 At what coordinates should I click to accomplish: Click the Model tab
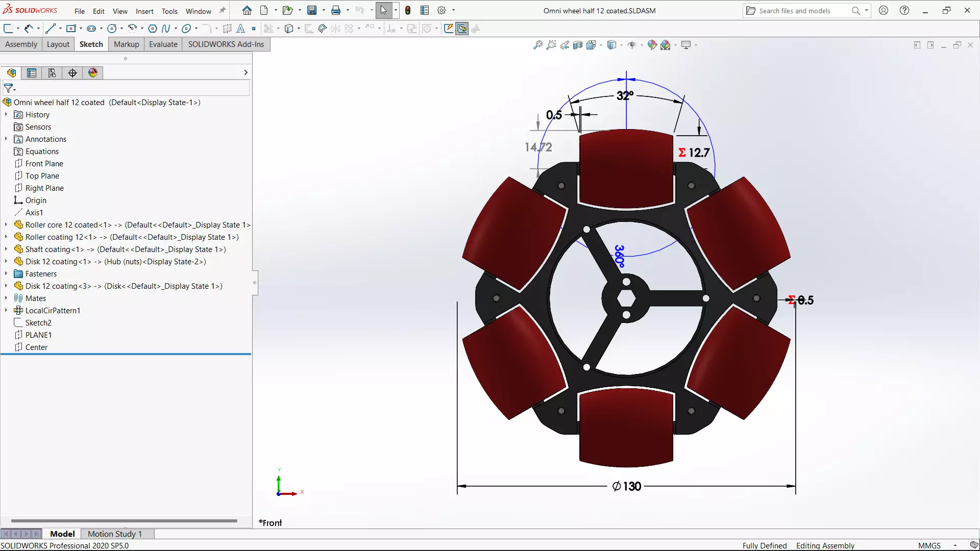(x=62, y=534)
